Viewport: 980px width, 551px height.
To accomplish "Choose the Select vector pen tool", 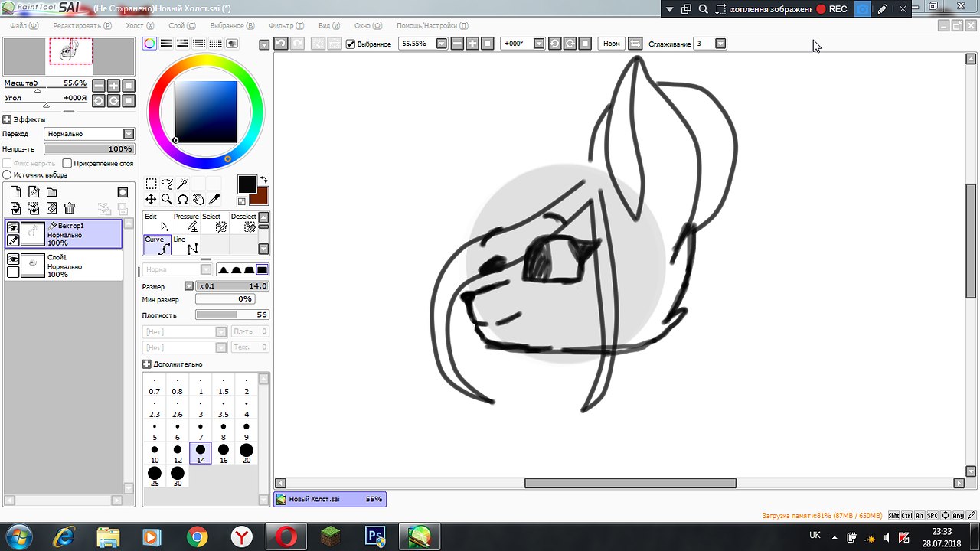I will point(214,222).
